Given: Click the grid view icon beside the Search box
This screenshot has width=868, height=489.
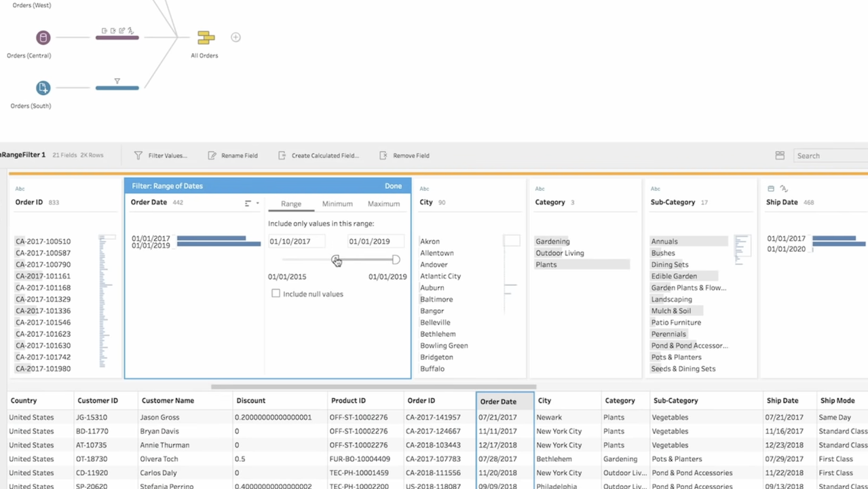Looking at the screenshot, I should (x=779, y=155).
